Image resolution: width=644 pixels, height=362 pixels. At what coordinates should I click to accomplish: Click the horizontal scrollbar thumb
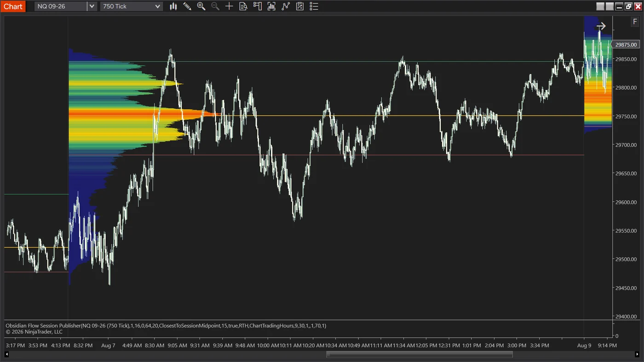420,354
